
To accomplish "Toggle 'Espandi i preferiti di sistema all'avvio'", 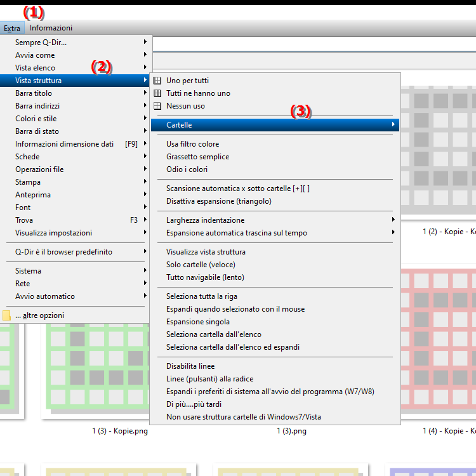I will (275, 392).
